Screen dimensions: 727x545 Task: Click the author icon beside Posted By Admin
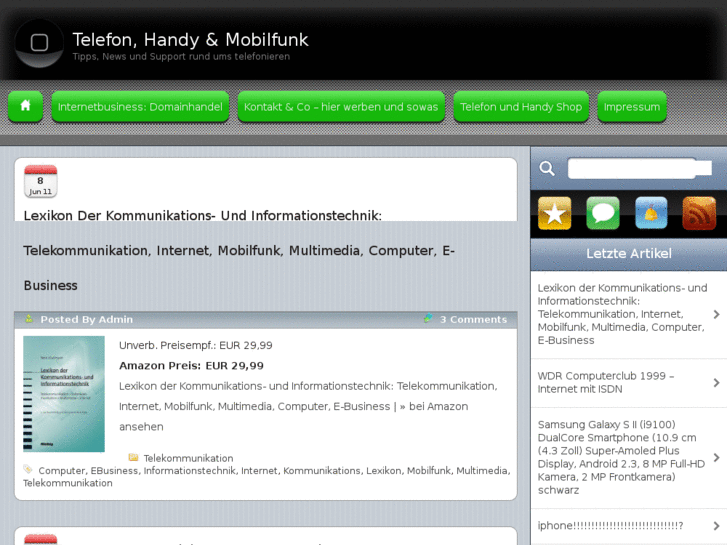29,319
